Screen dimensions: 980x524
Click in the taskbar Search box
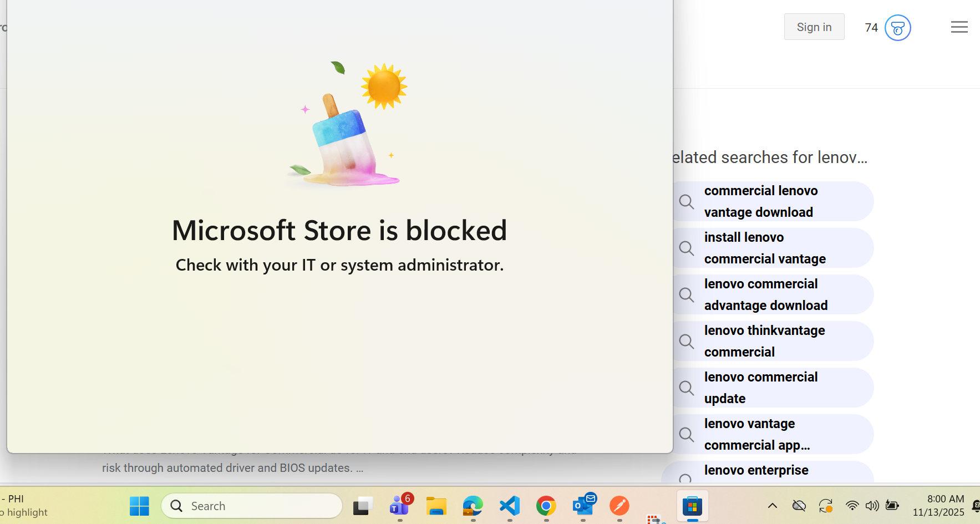tap(252, 506)
